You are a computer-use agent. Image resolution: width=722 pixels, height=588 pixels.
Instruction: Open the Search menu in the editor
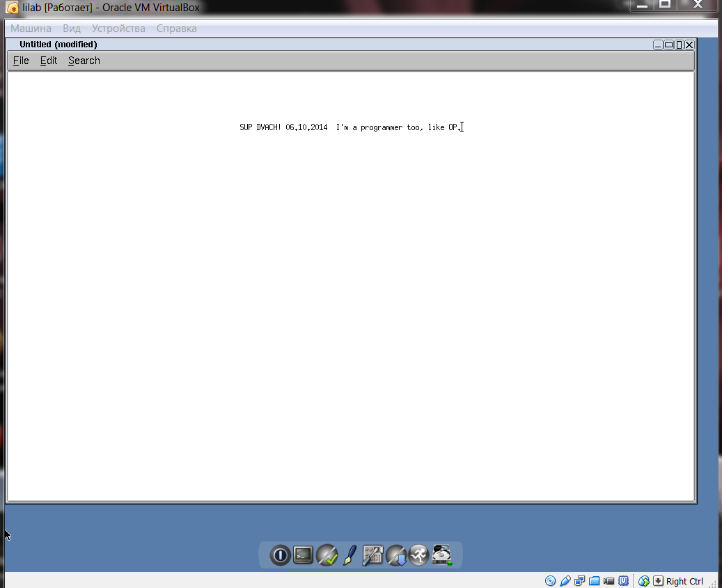84,61
